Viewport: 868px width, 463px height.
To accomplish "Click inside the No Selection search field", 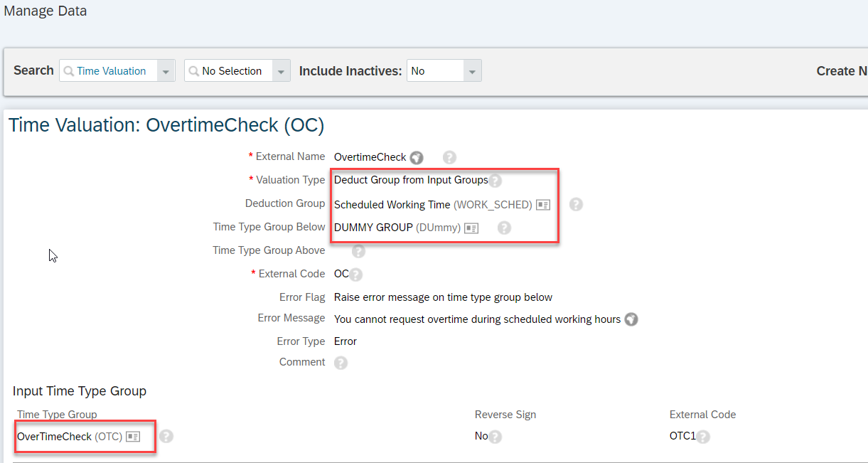I will pyautogui.click(x=229, y=71).
